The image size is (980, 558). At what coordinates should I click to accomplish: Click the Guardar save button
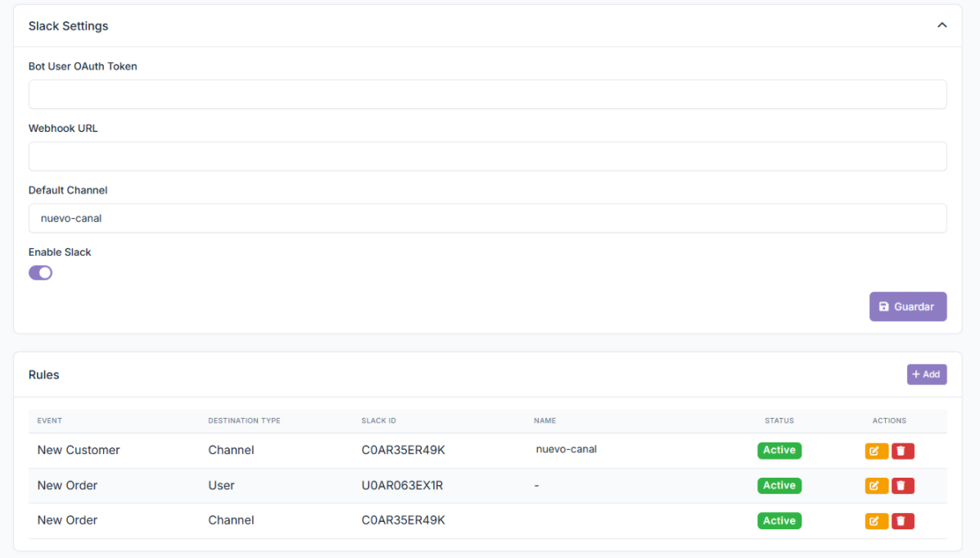(907, 306)
